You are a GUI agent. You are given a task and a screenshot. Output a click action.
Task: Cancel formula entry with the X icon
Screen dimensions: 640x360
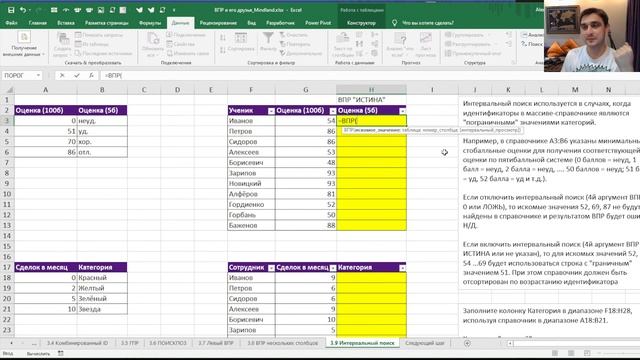click(62, 76)
